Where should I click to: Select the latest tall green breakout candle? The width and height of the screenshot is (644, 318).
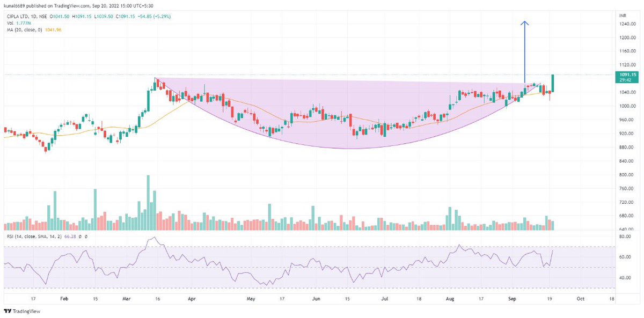click(x=552, y=83)
